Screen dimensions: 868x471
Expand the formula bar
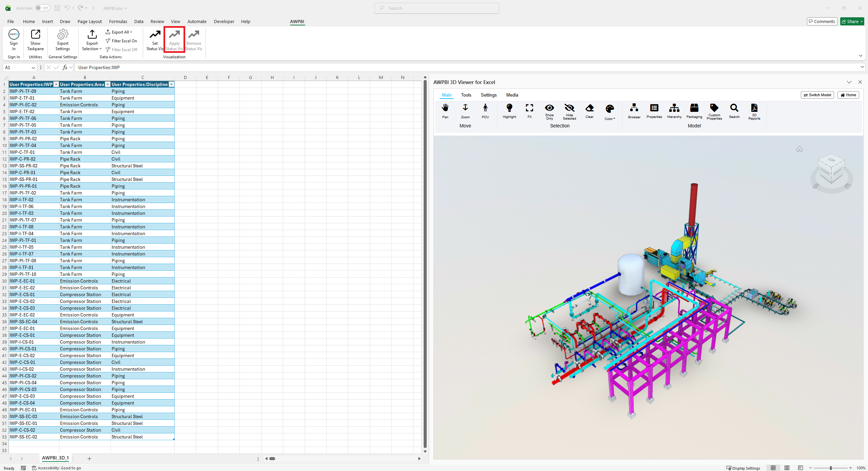click(x=862, y=67)
